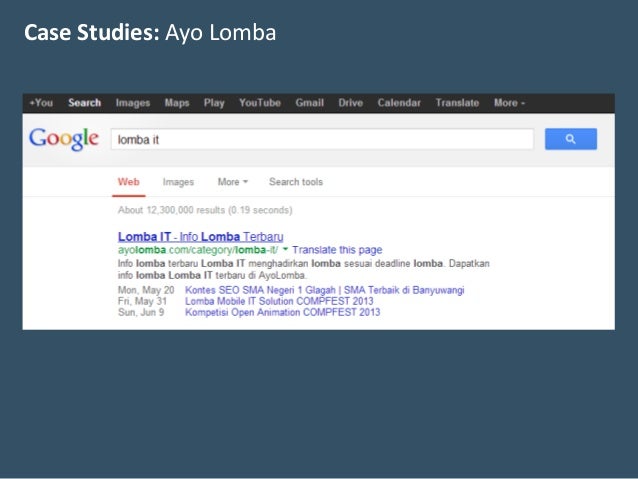This screenshot has height=479, width=638.
Task: Click the lomba it search field
Action: tap(322, 139)
